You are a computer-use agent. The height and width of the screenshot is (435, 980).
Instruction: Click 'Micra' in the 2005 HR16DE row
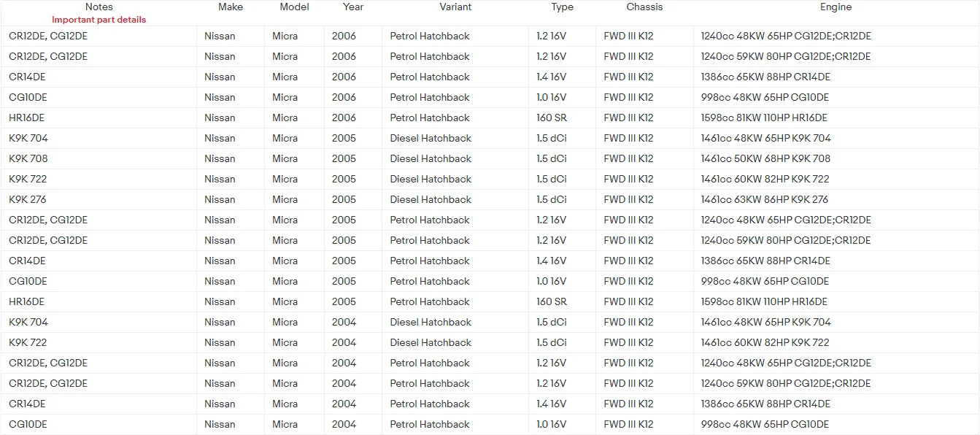click(x=285, y=301)
